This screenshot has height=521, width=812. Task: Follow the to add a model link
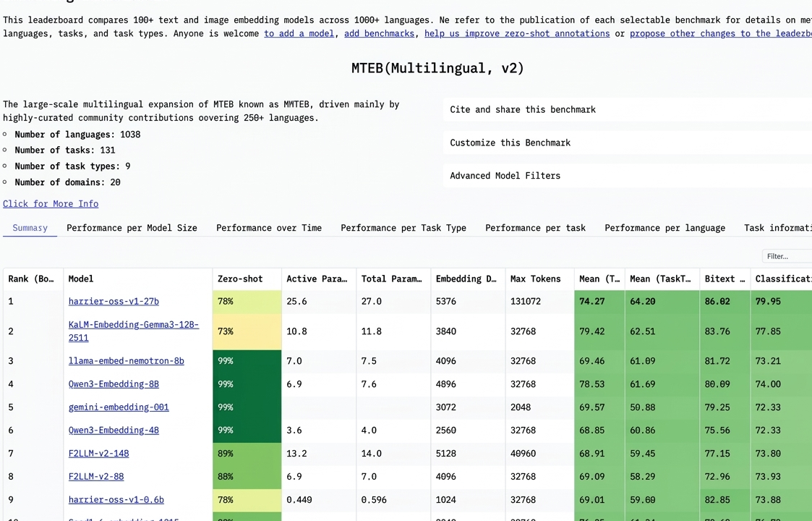299,33
